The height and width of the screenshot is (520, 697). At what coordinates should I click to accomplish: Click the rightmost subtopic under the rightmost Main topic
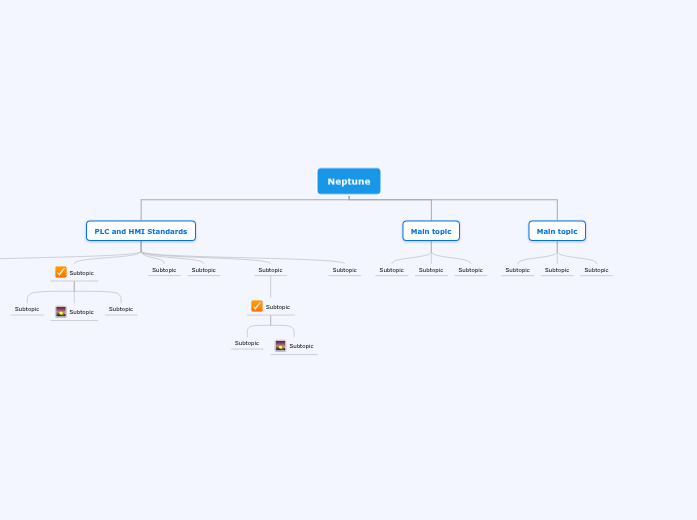click(596, 270)
